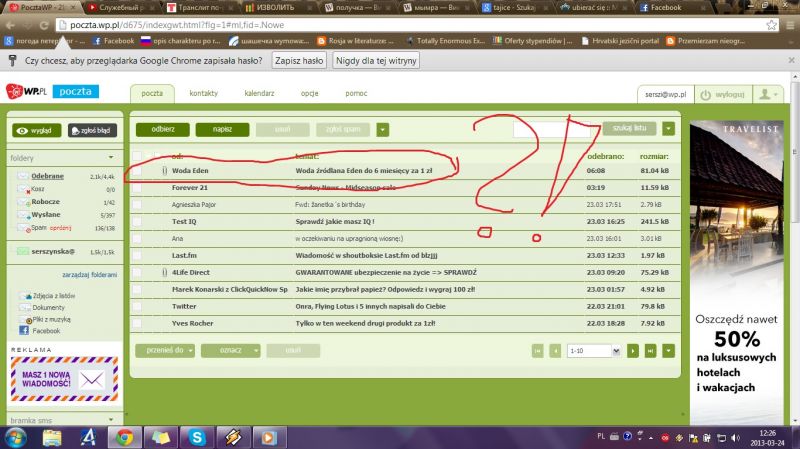Expand dropdown next to szukaj listu
Image resolution: width=800 pixels, height=449 pixels.
click(x=668, y=129)
